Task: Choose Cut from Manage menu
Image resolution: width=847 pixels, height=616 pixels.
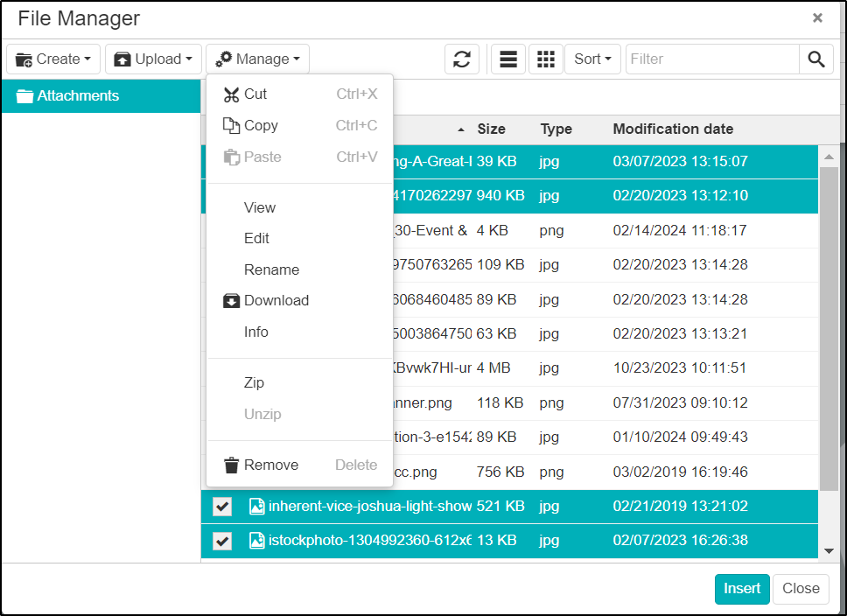Action: [300, 94]
